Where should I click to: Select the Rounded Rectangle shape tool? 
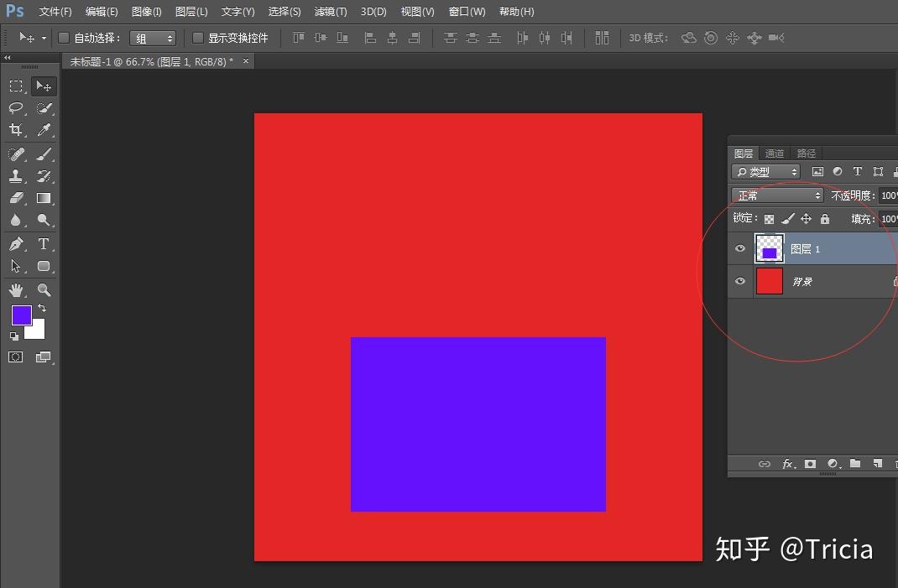[44, 266]
